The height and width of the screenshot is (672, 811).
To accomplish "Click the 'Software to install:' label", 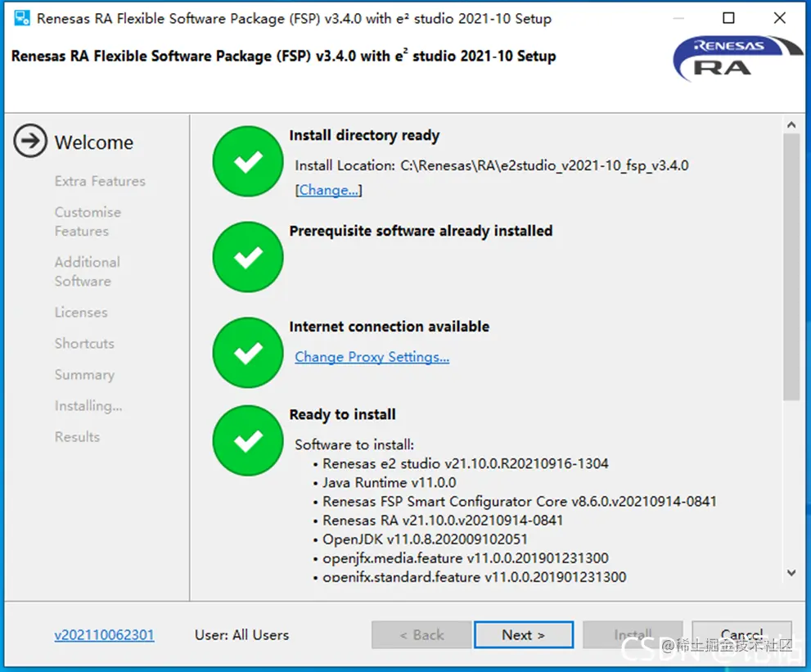I will pyautogui.click(x=354, y=445).
